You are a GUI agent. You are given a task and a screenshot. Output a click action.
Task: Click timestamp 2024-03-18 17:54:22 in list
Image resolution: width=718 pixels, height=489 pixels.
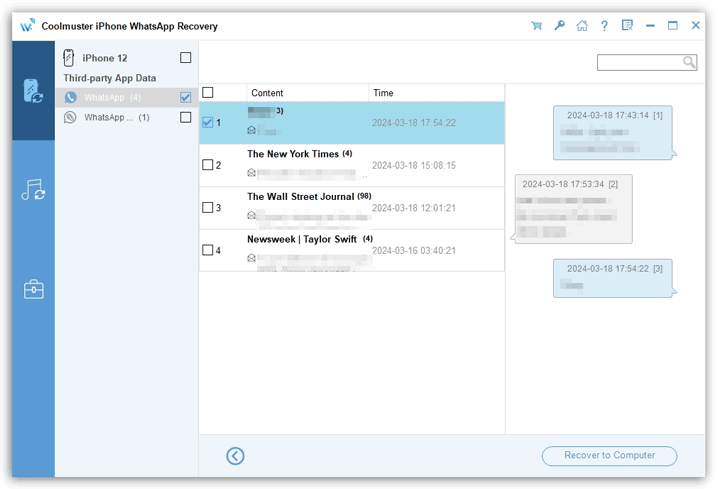413,123
